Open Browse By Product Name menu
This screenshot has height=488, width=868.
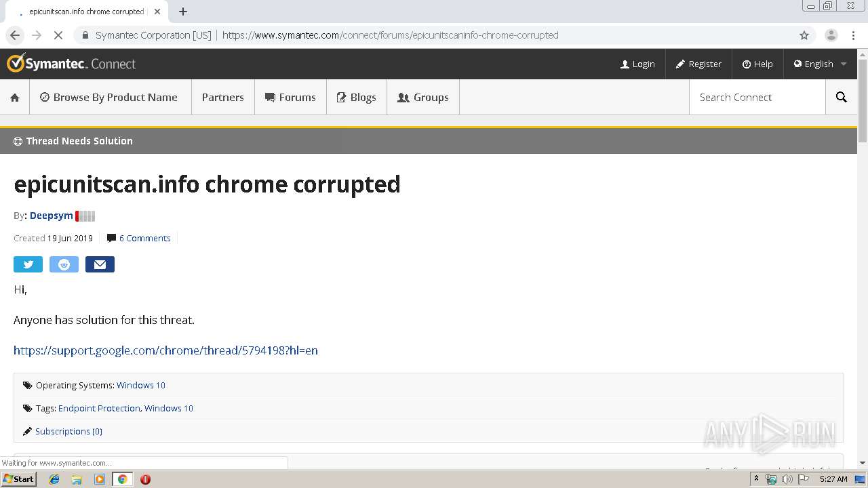click(108, 98)
